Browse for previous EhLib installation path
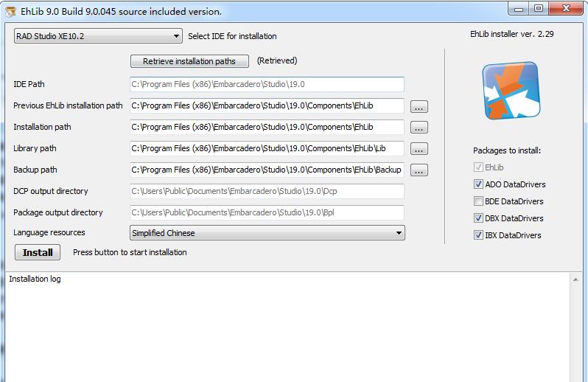 [419, 106]
